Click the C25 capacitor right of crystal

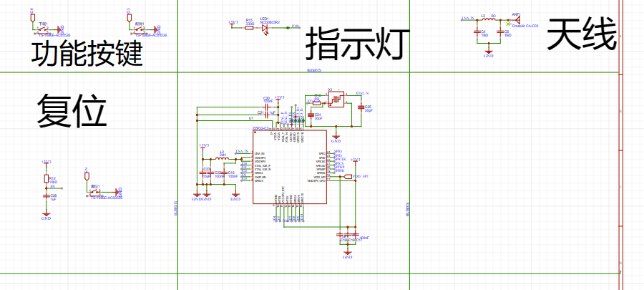[360, 108]
